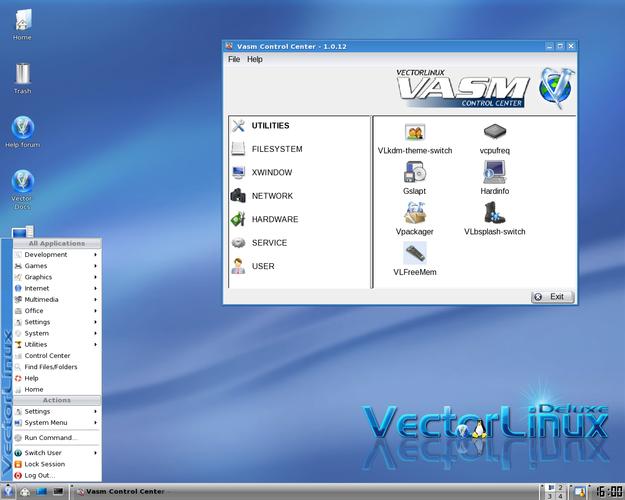This screenshot has width=625, height=500.
Task: Choose Lock Session from the menu
Action: [x=57, y=464]
